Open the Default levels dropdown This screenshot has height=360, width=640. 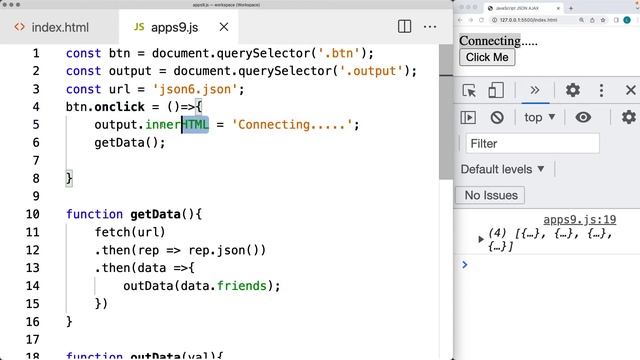[x=502, y=169]
